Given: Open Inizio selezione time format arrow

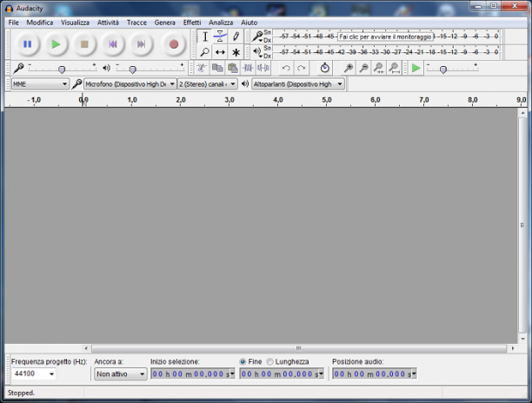Looking at the screenshot, I should coord(232,374).
